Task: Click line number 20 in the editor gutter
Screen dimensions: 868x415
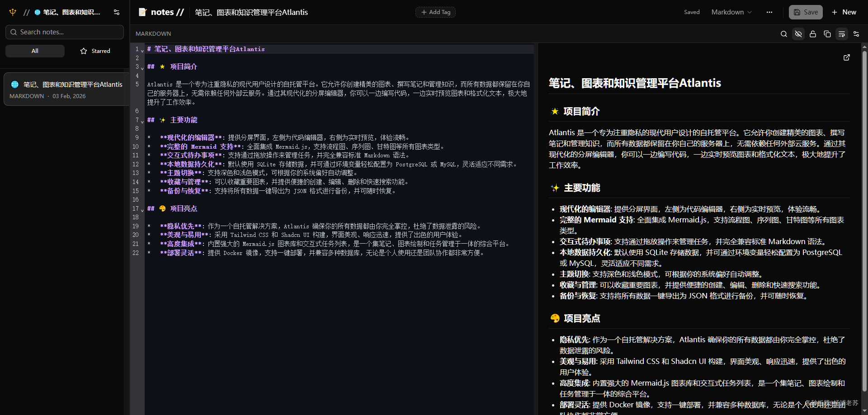Action: (136, 235)
